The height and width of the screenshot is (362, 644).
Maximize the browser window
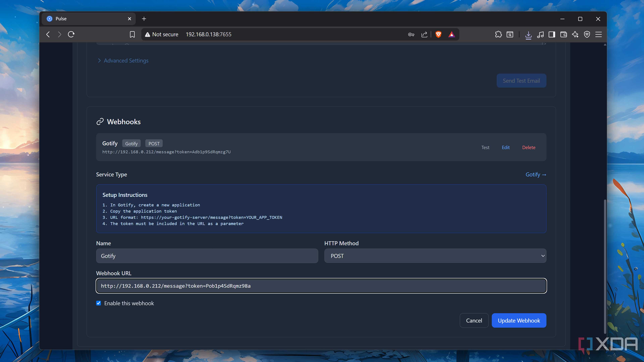(580, 19)
